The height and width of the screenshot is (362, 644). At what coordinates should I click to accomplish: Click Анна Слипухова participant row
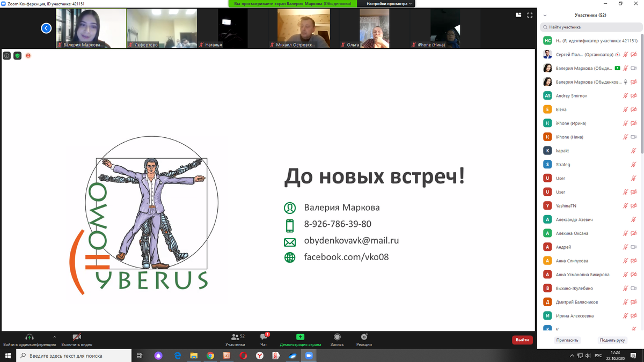[590, 261]
